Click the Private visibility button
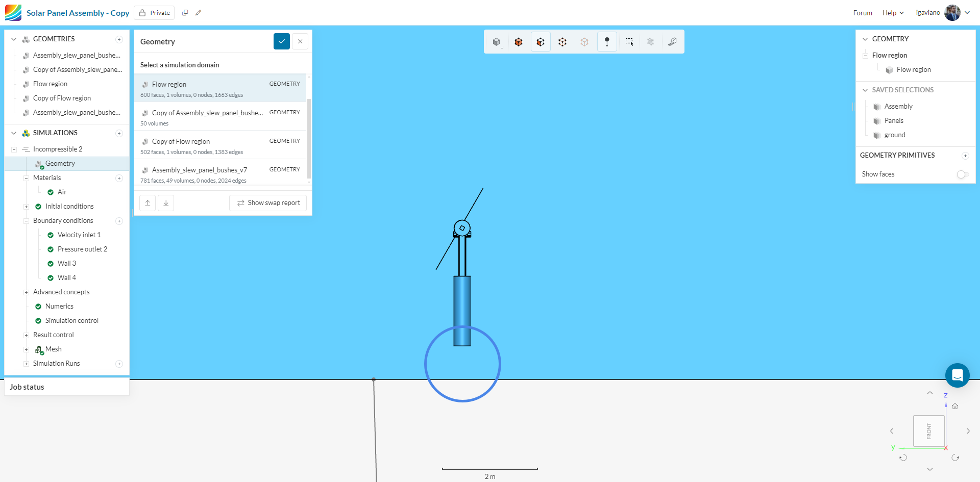This screenshot has width=980, height=482. point(154,13)
